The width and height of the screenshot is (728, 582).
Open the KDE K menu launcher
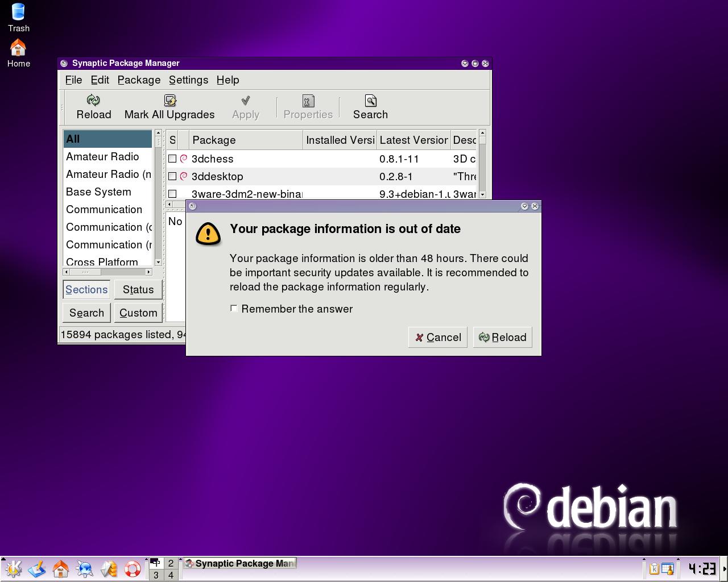click(13, 568)
